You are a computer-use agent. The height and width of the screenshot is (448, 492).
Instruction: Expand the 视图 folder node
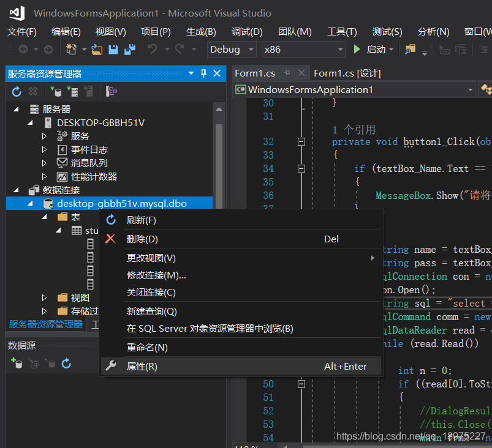tap(44, 297)
